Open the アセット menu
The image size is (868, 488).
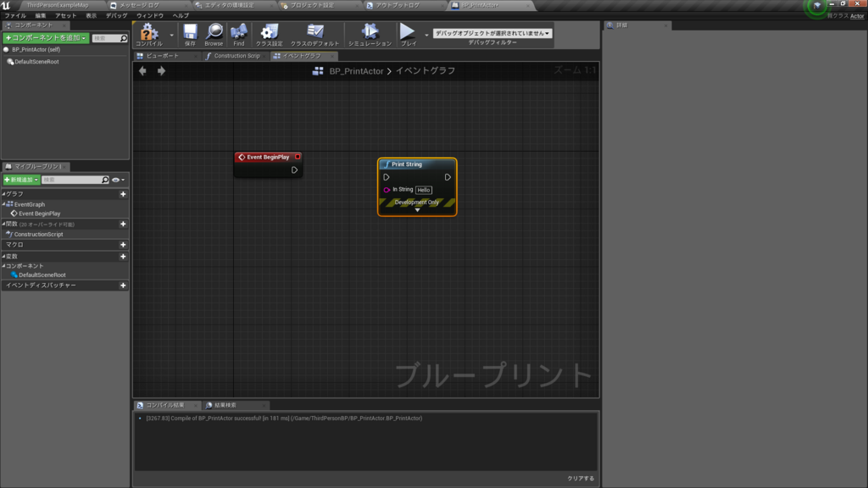pos(65,15)
